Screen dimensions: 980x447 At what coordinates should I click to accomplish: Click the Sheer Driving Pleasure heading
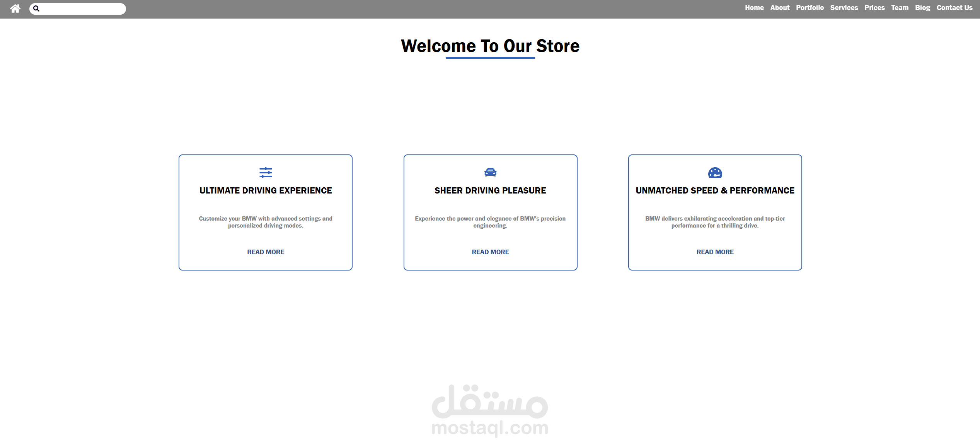pos(490,190)
